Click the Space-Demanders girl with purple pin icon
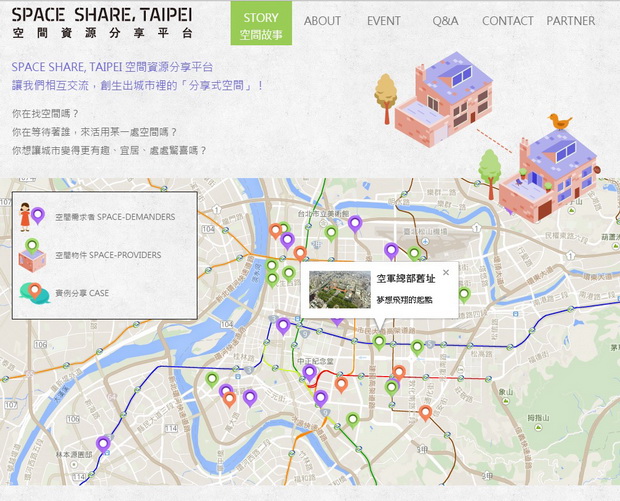Screen dimensions: 620x501 point(32,217)
